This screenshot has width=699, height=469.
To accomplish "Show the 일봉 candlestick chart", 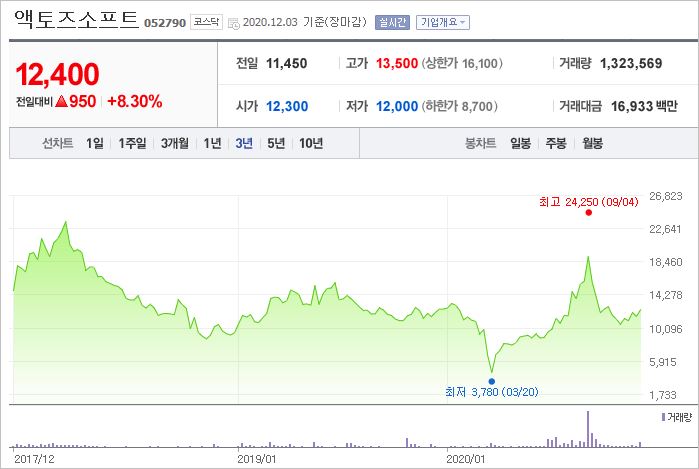I will pos(521,143).
